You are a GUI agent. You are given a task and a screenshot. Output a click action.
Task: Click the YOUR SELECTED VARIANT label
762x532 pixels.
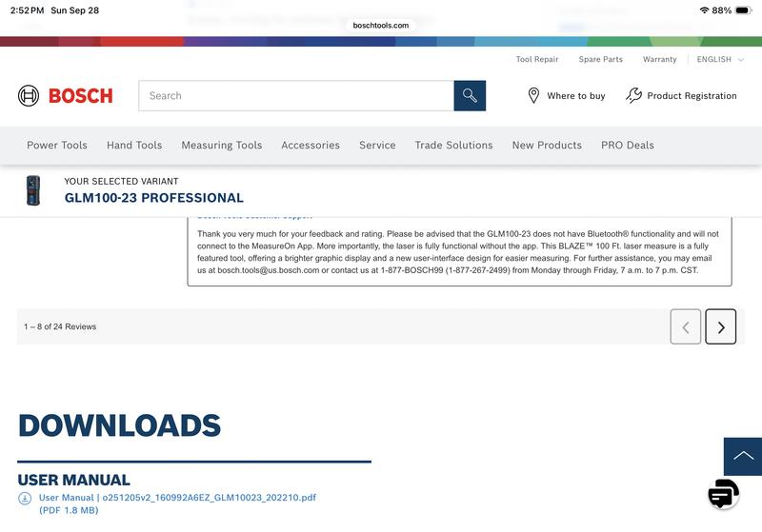click(121, 181)
